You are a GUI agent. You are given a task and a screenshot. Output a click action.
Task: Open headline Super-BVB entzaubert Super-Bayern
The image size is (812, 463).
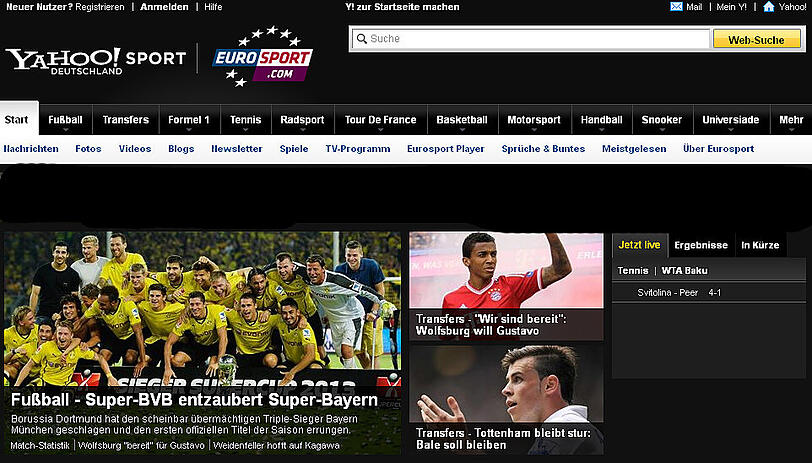pyautogui.click(x=194, y=400)
